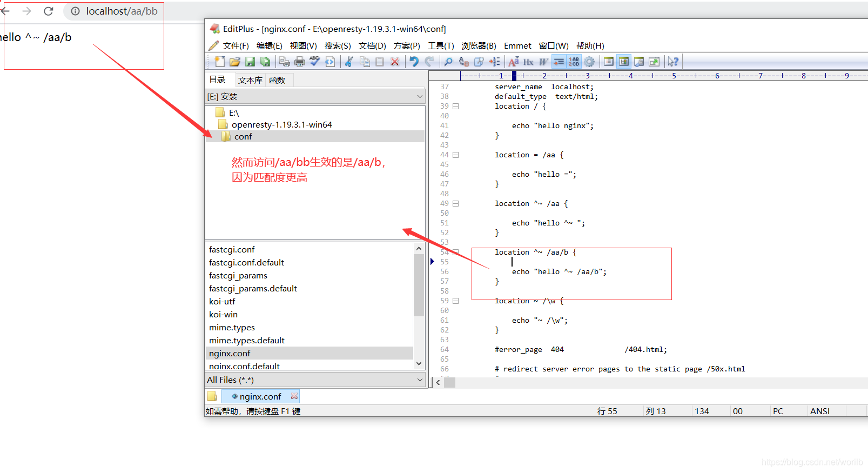Click the Print toolbar icon
Image resolution: width=868 pixels, height=472 pixels.
coord(300,62)
